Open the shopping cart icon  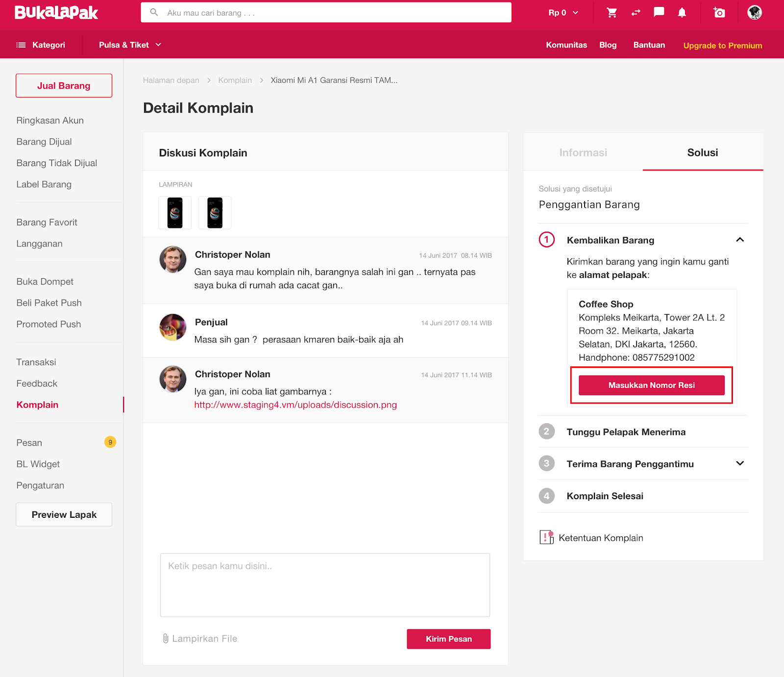point(612,13)
